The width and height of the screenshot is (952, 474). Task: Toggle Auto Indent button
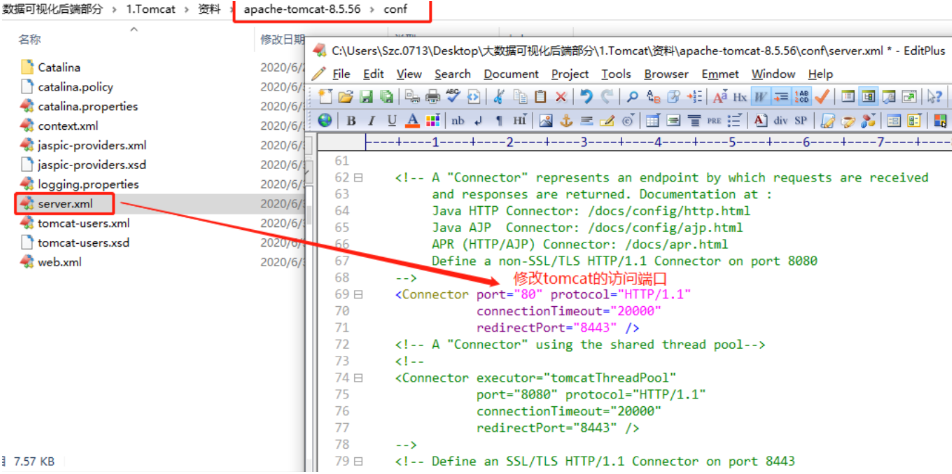click(x=781, y=96)
